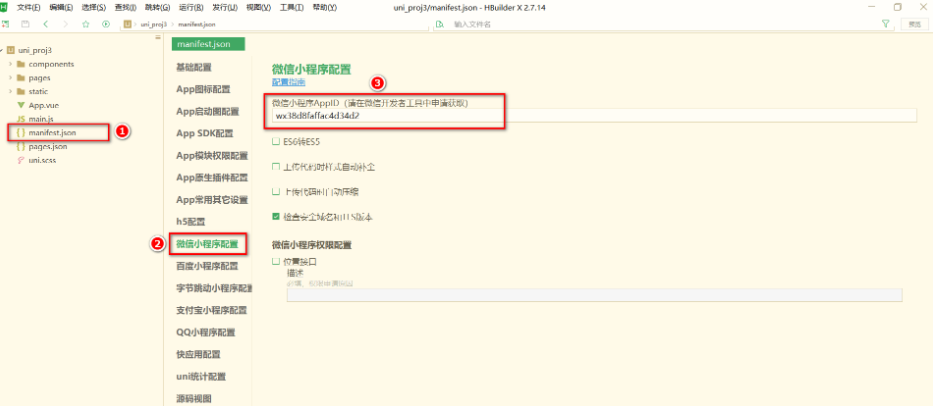This screenshot has width=933, height=406.
Task: Click the run play toolbar icon
Action: click(106, 24)
